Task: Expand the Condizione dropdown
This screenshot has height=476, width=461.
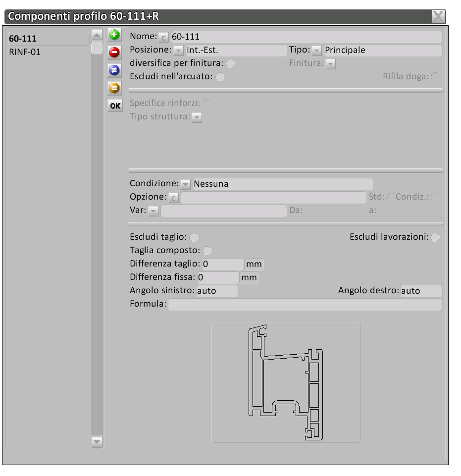Action: [185, 184]
